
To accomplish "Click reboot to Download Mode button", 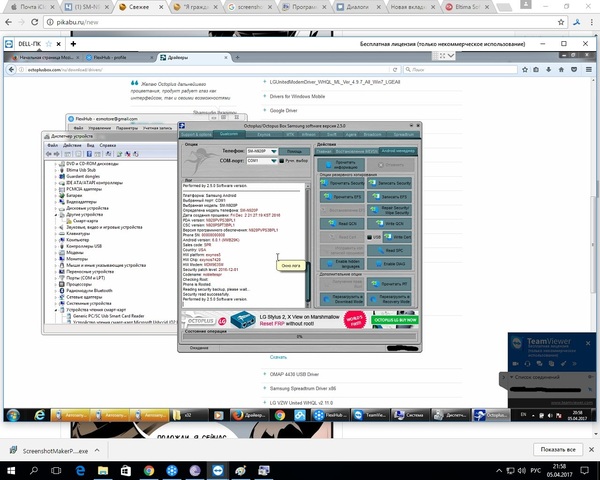I will 342,299.
